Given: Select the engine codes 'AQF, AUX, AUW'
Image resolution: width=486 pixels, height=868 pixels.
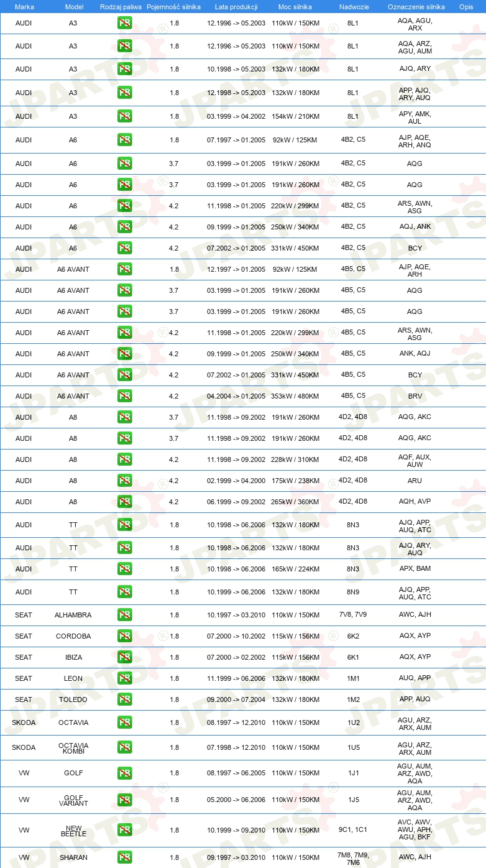Looking at the screenshot, I should click(415, 461).
